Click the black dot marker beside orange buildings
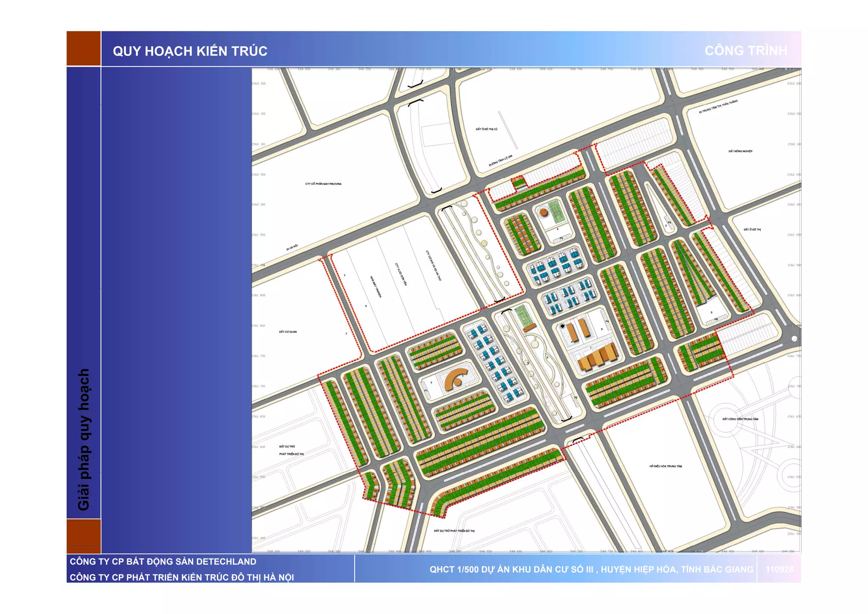Screen dimensions: 868x614 click(562, 326)
